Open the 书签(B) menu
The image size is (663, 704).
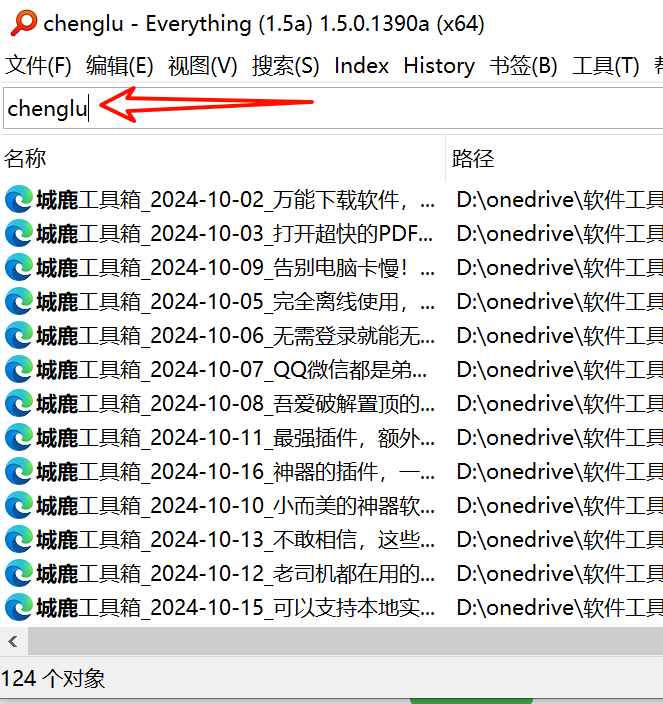pyautogui.click(x=523, y=66)
